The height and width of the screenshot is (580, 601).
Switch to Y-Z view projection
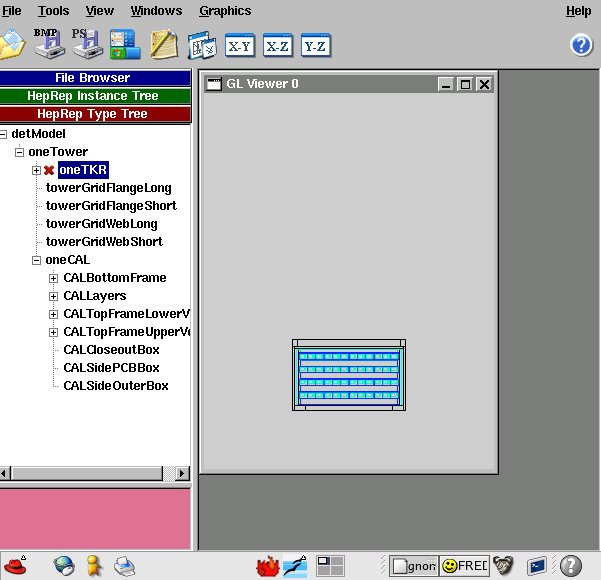315,46
